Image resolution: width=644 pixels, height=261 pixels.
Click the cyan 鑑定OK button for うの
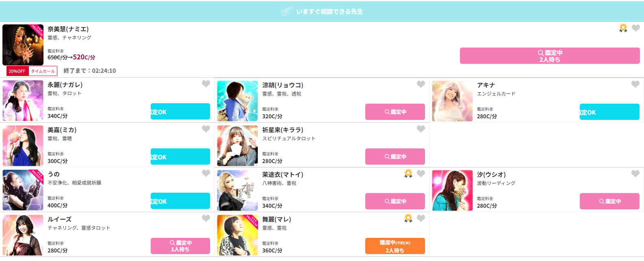coord(180,201)
